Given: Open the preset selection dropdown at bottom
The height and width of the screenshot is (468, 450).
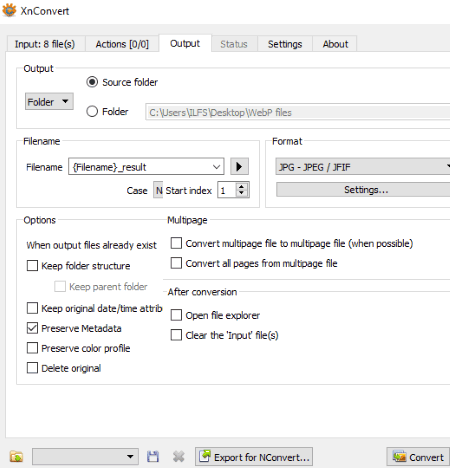Looking at the screenshot, I should pos(85,456).
